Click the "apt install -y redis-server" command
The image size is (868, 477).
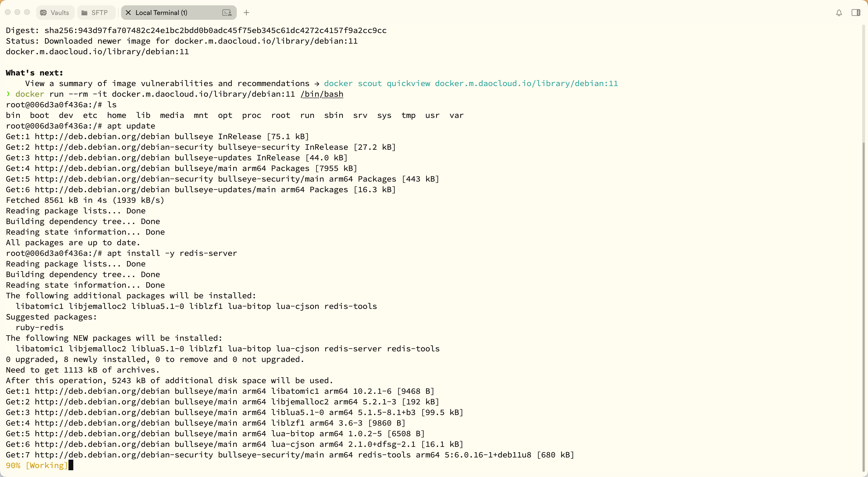tap(172, 253)
